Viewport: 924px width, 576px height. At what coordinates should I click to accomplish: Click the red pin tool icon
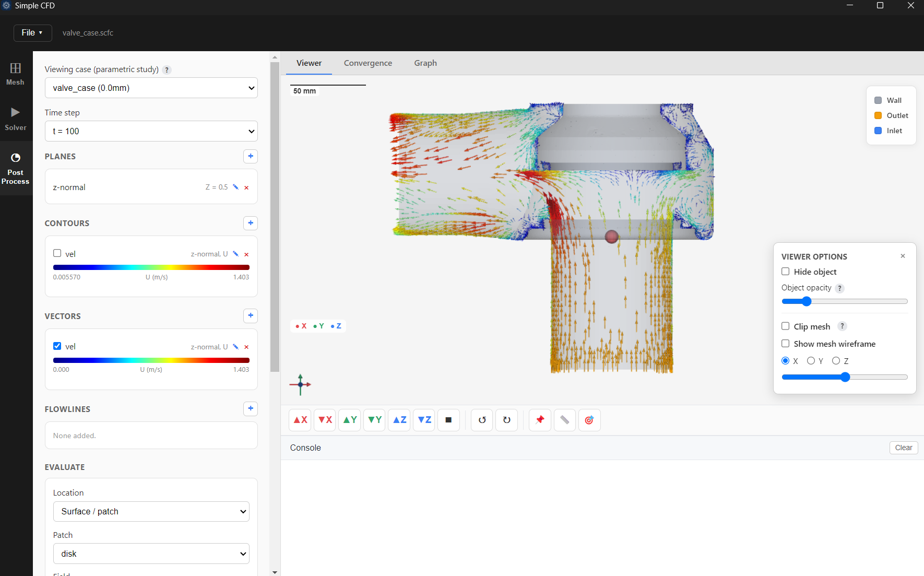click(540, 420)
